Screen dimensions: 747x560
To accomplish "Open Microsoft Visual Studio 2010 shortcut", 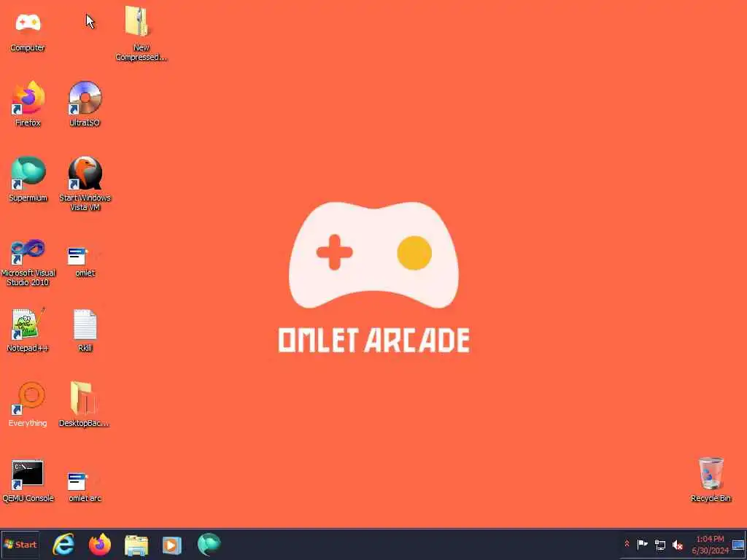I will click(28, 262).
